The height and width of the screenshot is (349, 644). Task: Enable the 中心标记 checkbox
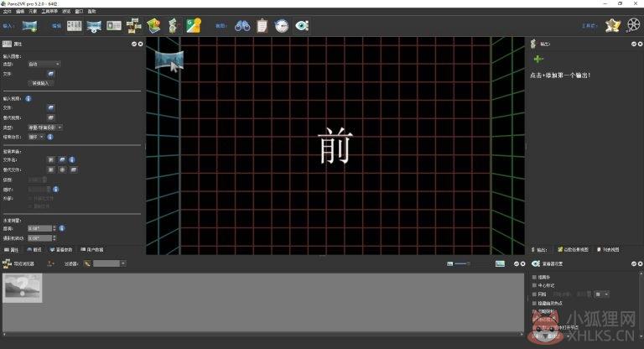tap(534, 285)
